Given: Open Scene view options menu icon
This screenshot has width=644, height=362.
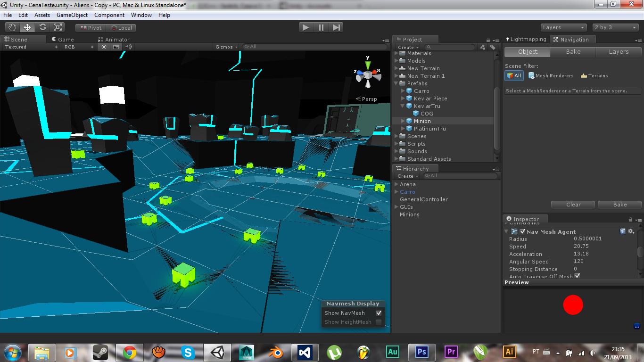Looking at the screenshot, I should [x=386, y=40].
